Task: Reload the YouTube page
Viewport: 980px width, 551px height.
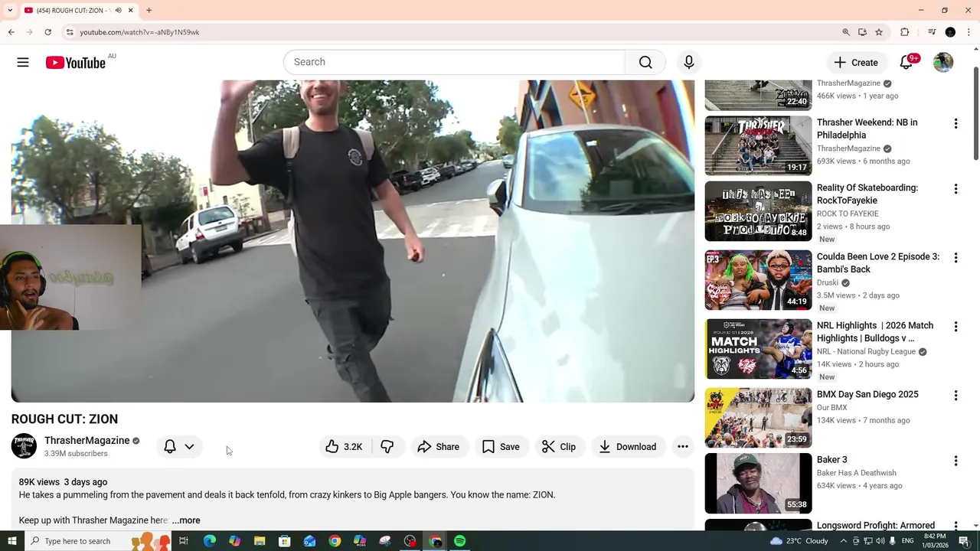Action: (47, 32)
